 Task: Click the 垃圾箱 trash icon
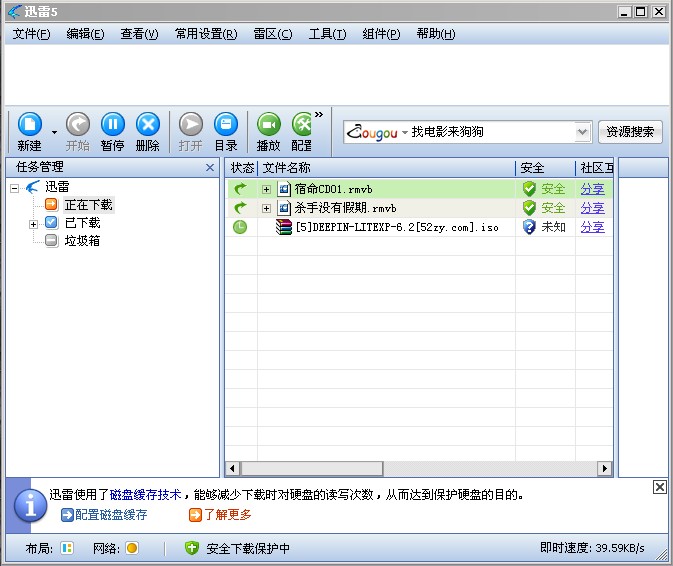coord(51,240)
